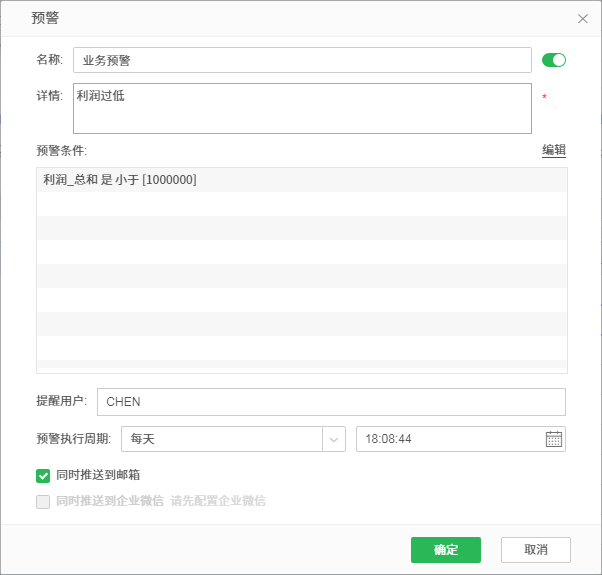Focus the 名称 field containing 业务预警

(302, 60)
